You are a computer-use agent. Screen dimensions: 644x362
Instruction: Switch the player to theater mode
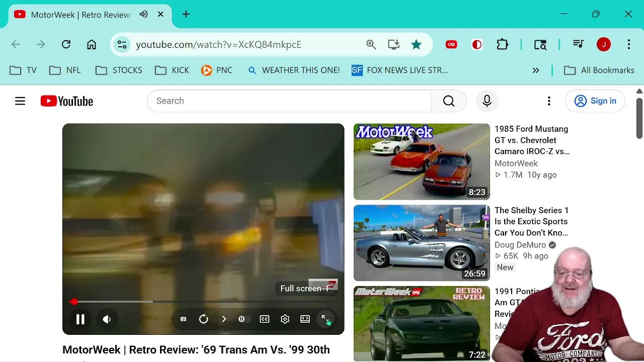coord(305,319)
